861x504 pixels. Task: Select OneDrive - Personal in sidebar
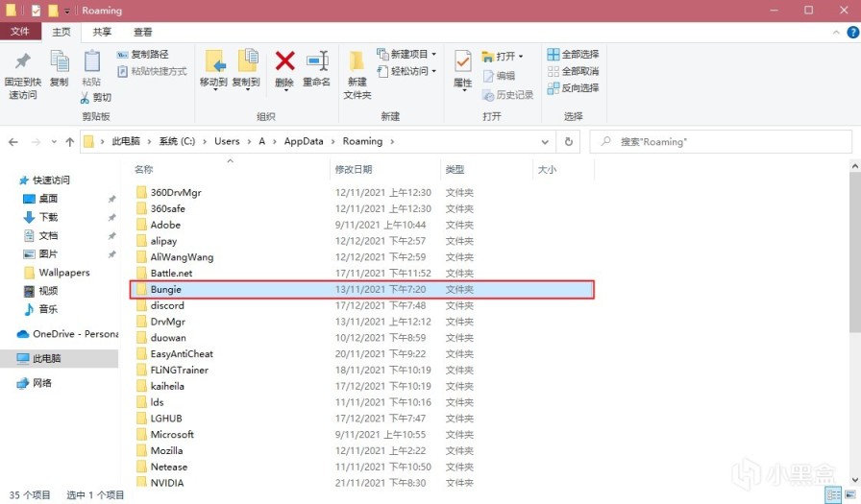click(68, 334)
